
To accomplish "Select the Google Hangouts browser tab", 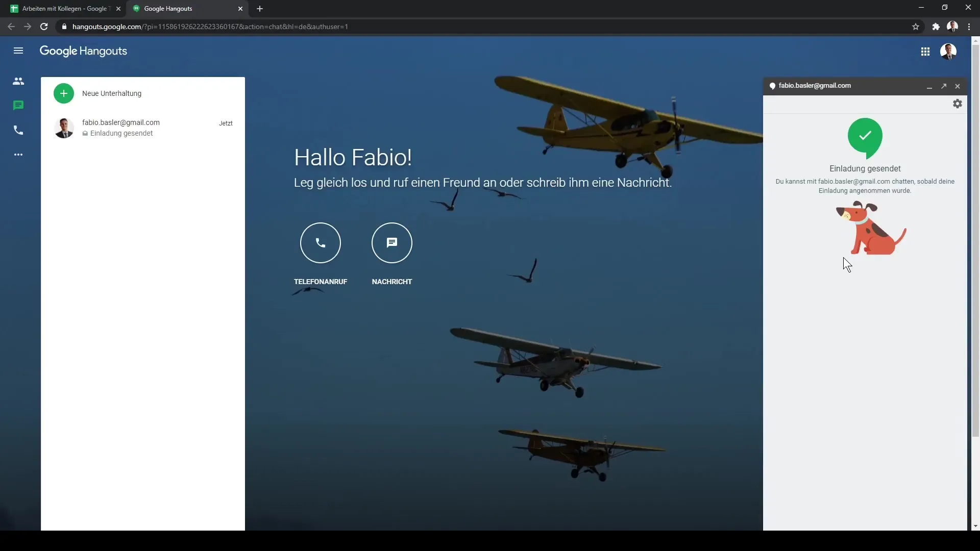I will coord(187,9).
